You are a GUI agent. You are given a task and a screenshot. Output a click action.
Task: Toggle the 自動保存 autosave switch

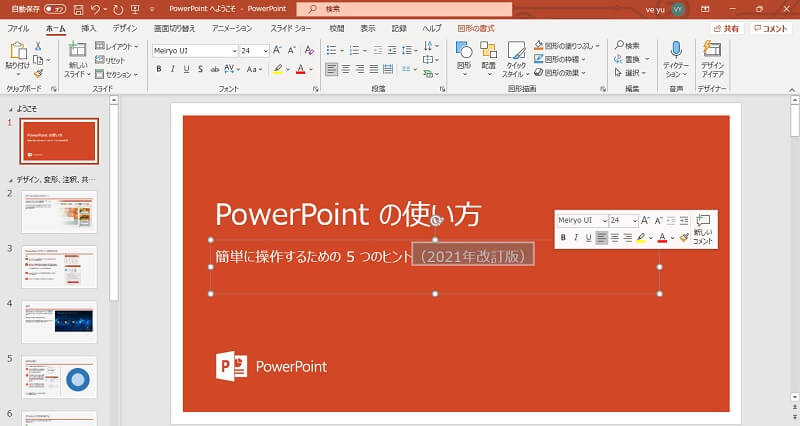pyautogui.click(x=55, y=9)
